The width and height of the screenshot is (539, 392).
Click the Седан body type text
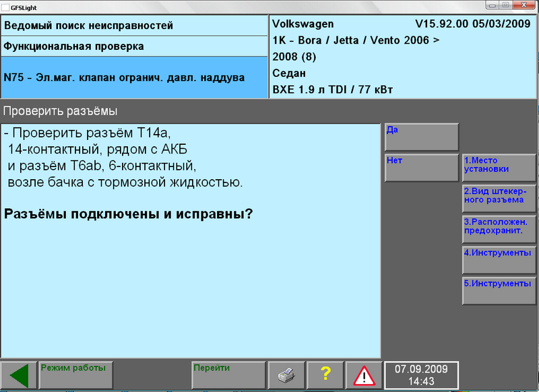289,73
